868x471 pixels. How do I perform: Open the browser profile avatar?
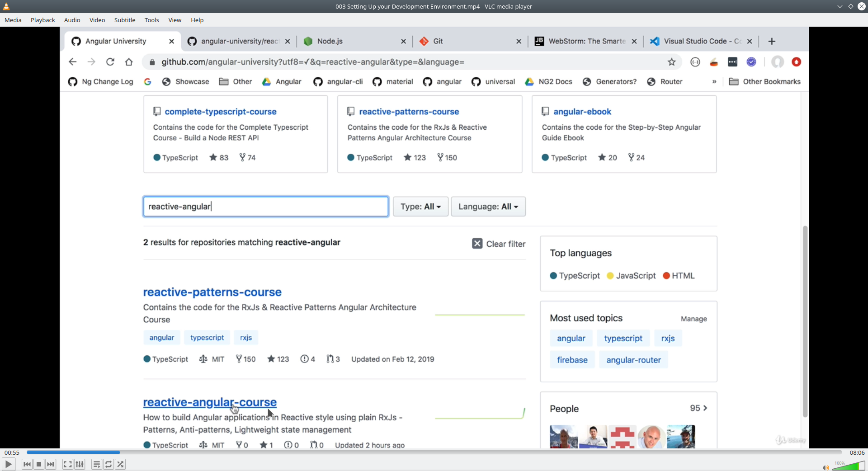(778, 62)
